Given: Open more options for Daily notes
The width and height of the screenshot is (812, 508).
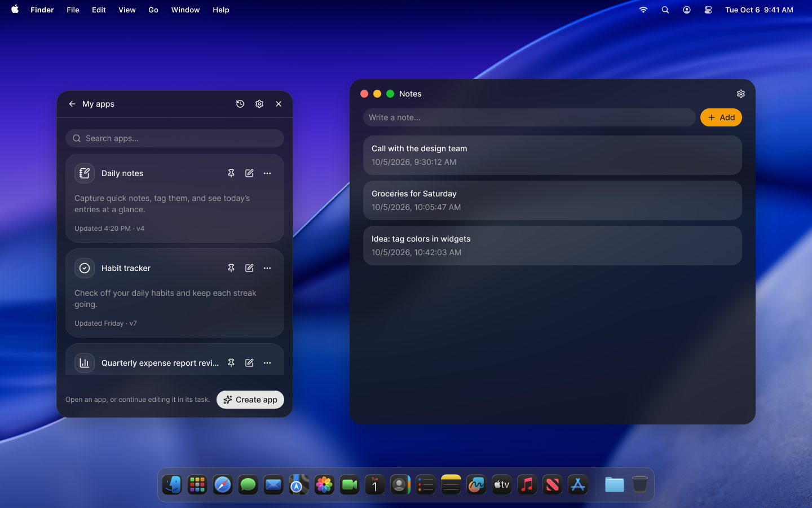Looking at the screenshot, I should 267,173.
